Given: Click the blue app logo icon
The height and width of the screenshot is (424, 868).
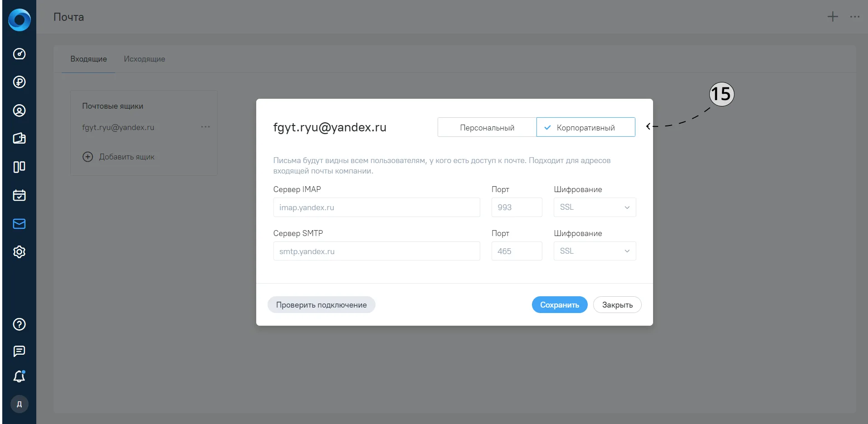Looking at the screenshot, I should [19, 20].
